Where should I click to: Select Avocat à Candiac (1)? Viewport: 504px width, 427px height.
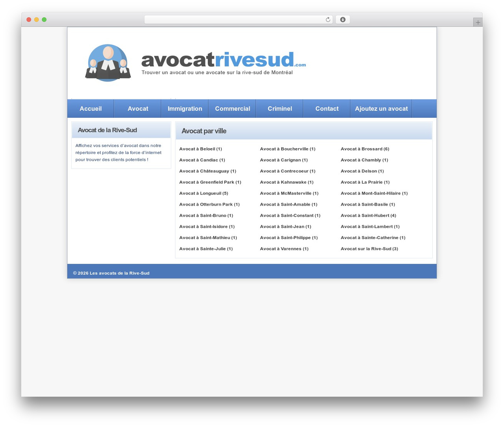(x=202, y=160)
